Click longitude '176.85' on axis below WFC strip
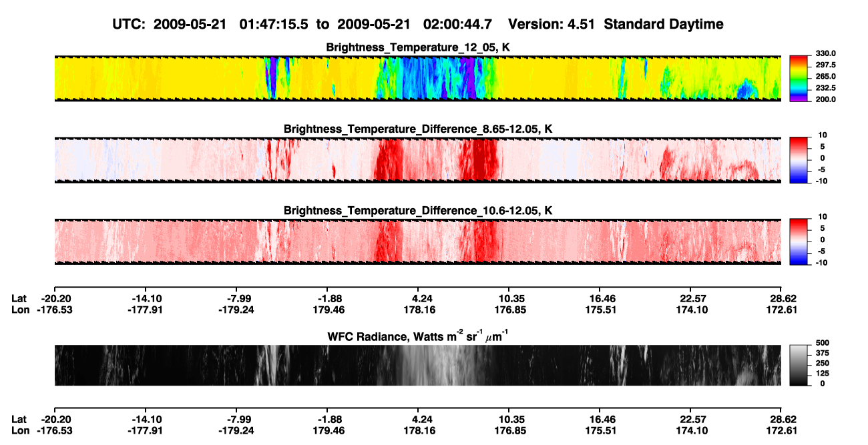868x445 pixels. (509, 431)
